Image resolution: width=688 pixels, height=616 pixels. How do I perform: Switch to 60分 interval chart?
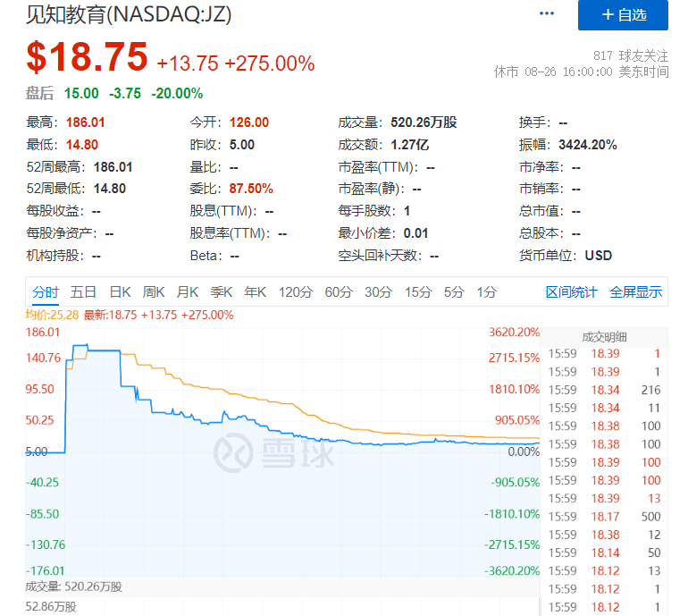tap(339, 291)
